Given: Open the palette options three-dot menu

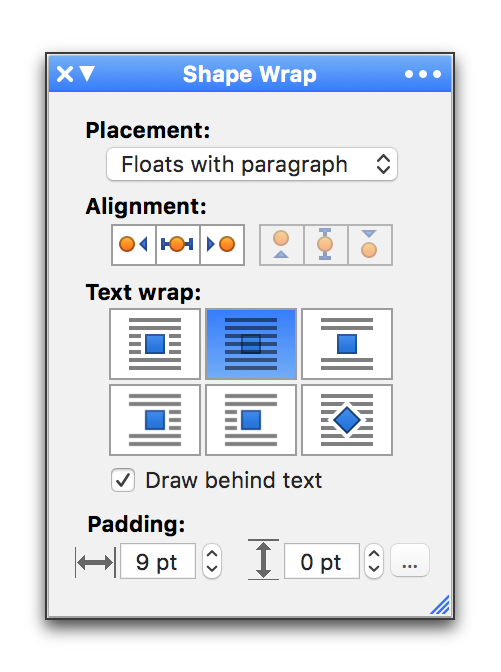Looking at the screenshot, I should pyautogui.click(x=423, y=74).
